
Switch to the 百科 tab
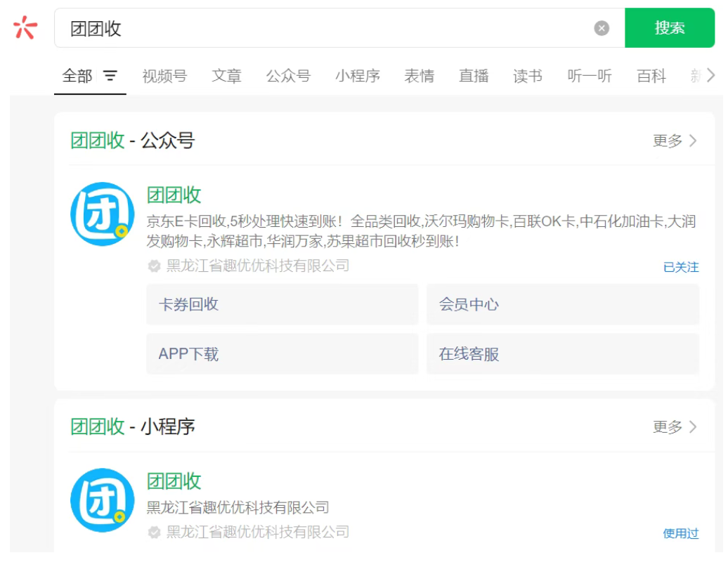pyautogui.click(x=651, y=76)
